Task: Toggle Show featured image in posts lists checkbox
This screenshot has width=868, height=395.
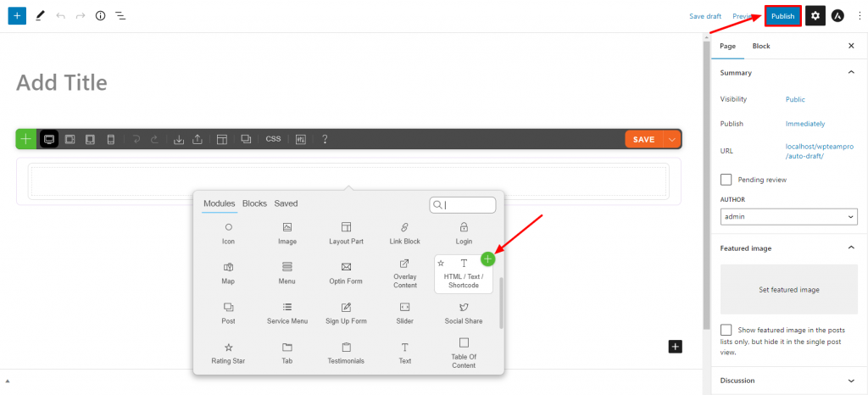Action: click(726, 331)
